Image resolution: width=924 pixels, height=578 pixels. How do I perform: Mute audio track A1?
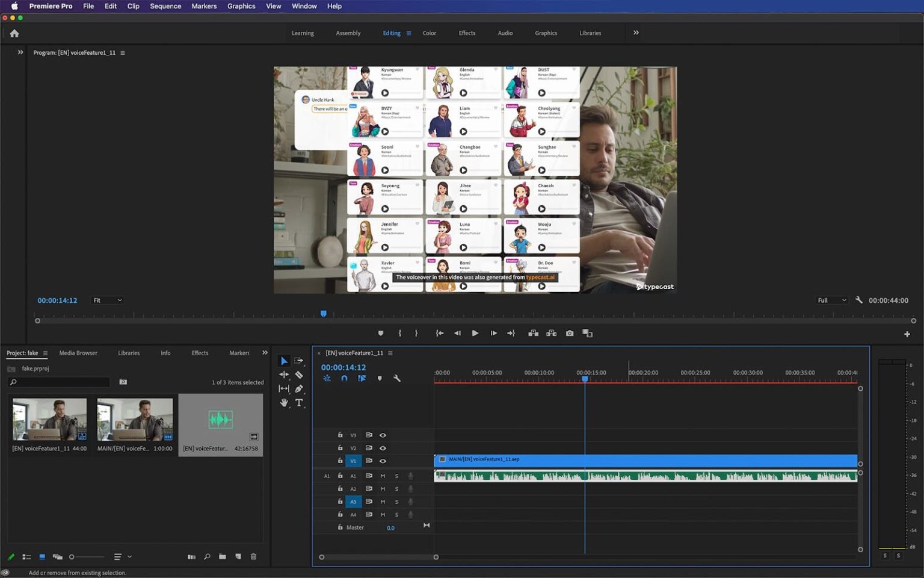tap(382, 476)
